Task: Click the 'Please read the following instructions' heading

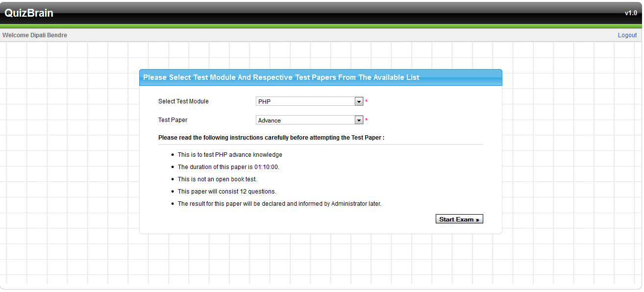Action: coord(271,138)
